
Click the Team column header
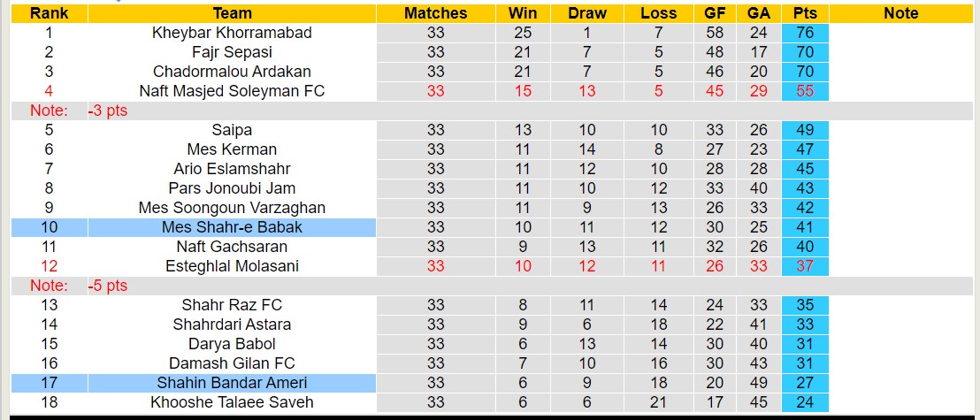coord(232,13)
